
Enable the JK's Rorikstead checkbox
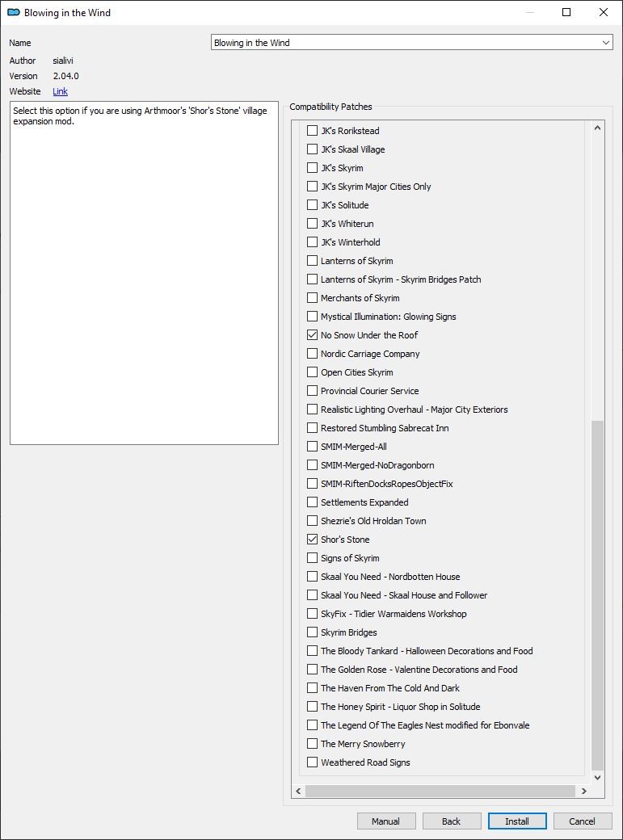click(312, 131)
